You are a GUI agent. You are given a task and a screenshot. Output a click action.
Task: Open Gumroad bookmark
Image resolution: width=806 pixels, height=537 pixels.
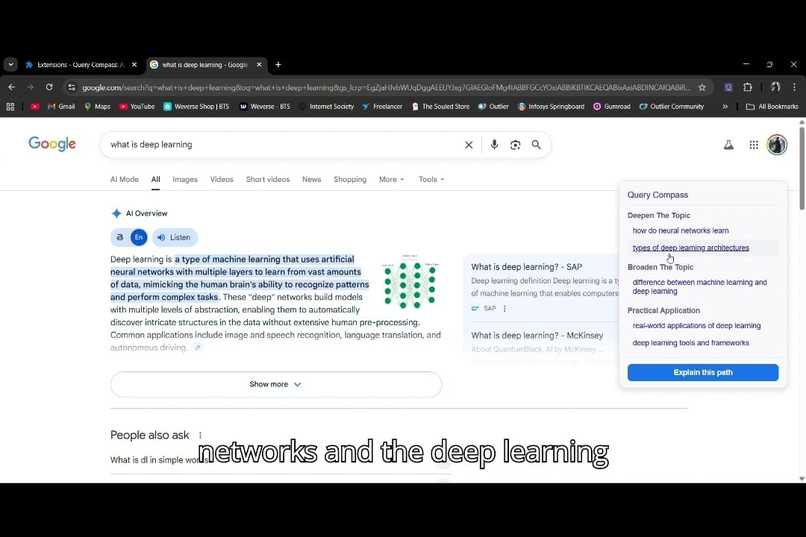click(612, 106)
